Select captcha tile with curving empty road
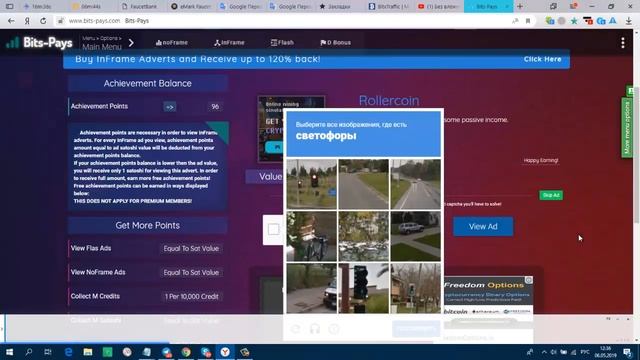 click(363, 184)
